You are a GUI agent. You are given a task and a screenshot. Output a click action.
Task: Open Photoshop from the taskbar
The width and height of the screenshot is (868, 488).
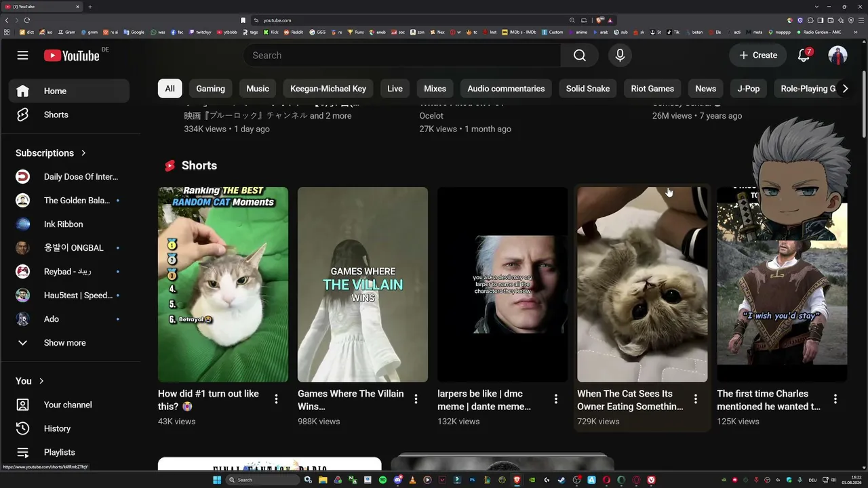tap(472, 480)
